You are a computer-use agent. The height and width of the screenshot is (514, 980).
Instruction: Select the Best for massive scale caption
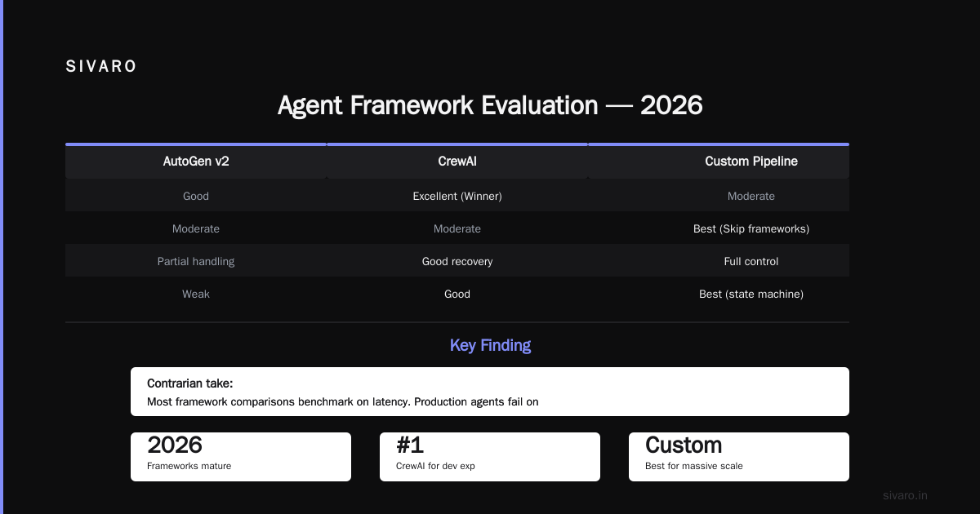694,466
